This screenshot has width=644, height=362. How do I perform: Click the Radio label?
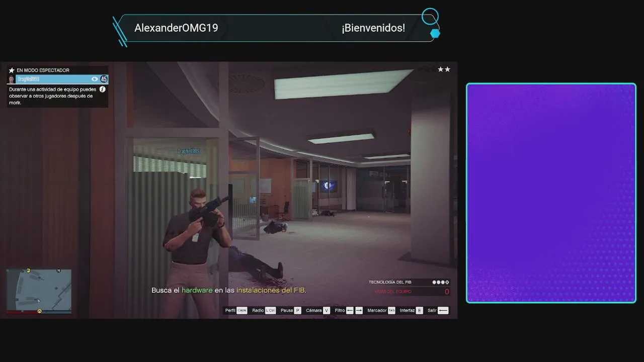[x=258, y=311]
